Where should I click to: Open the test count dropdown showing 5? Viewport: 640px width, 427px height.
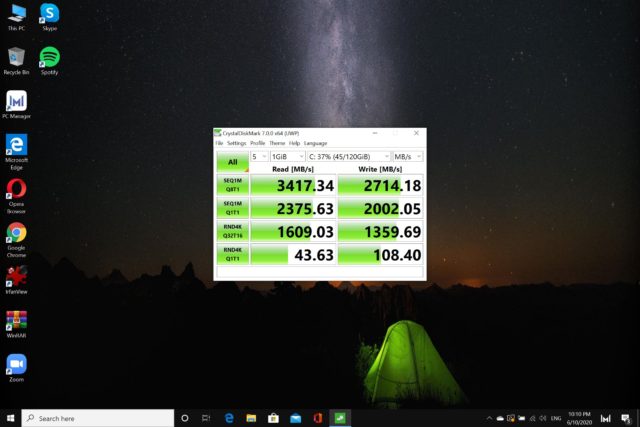click(259, 156)
